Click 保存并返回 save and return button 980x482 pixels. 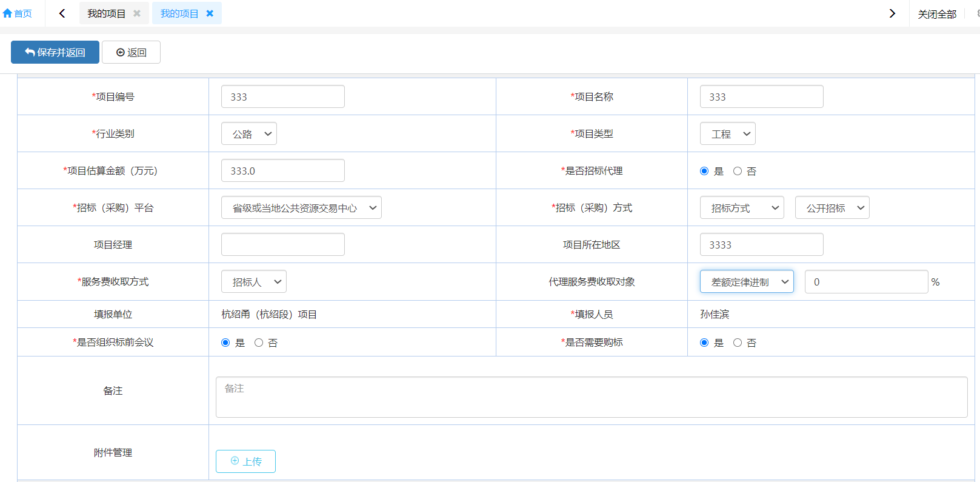coord(55,52)
